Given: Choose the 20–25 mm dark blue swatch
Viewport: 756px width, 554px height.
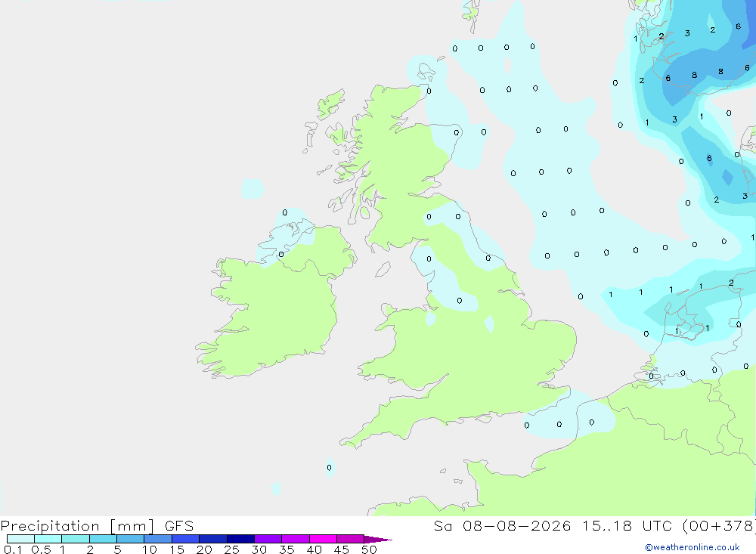Looking at the screenshot, I should [x=213, y=539].
